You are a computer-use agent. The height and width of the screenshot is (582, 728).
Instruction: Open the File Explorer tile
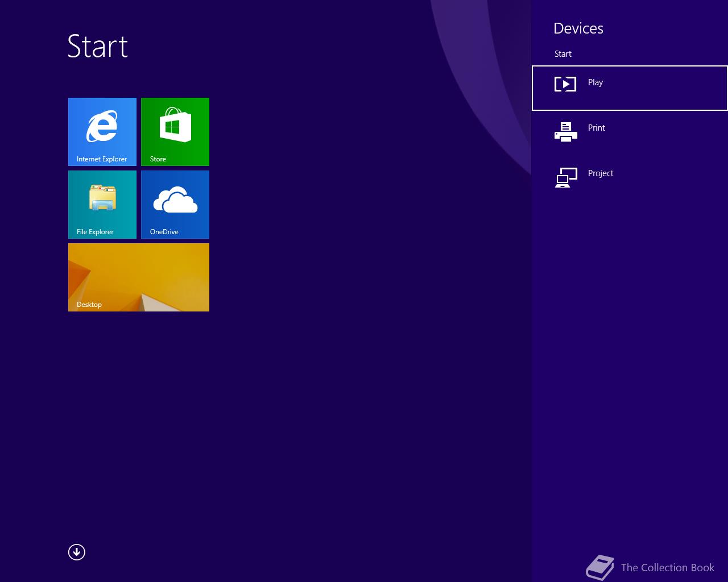click(102, 205)
